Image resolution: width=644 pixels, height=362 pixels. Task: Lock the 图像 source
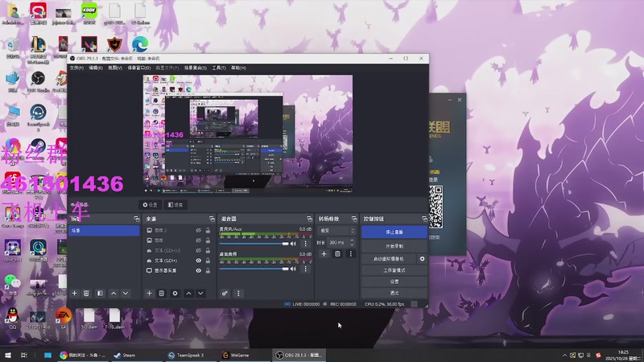click(208, 241)
